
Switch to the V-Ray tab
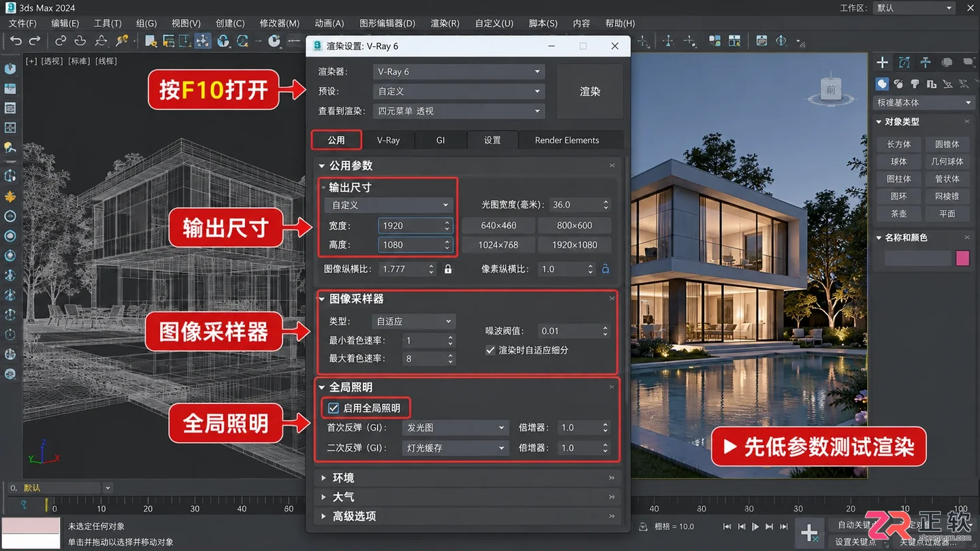click(x=389, y=140)
